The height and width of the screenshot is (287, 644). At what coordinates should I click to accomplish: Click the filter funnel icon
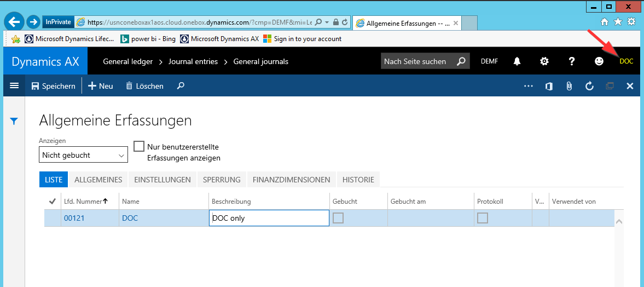coord(14,121)
